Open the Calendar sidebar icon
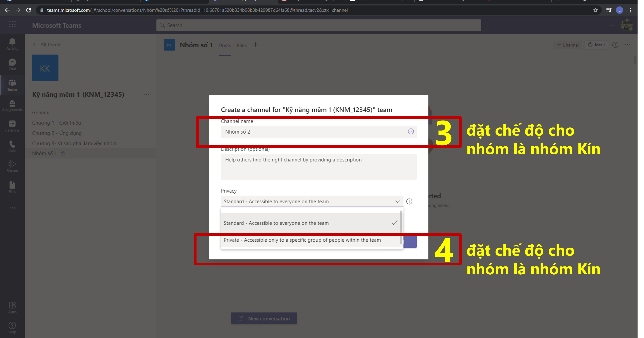The image size is (644, 338). [12, 126]
